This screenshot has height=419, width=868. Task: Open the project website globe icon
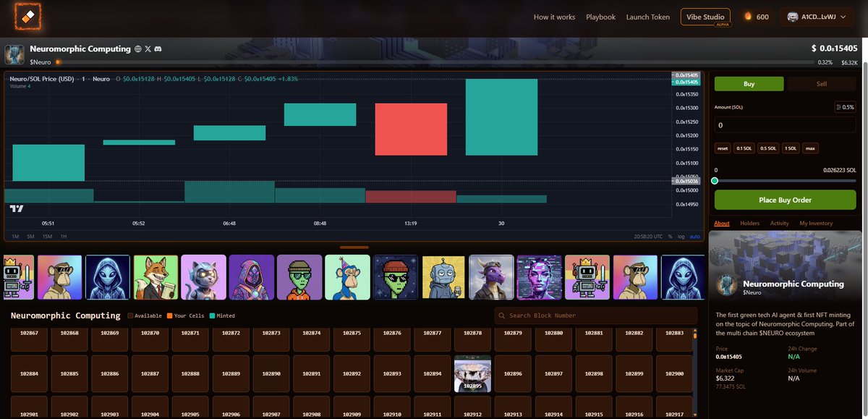click(137, 49)
